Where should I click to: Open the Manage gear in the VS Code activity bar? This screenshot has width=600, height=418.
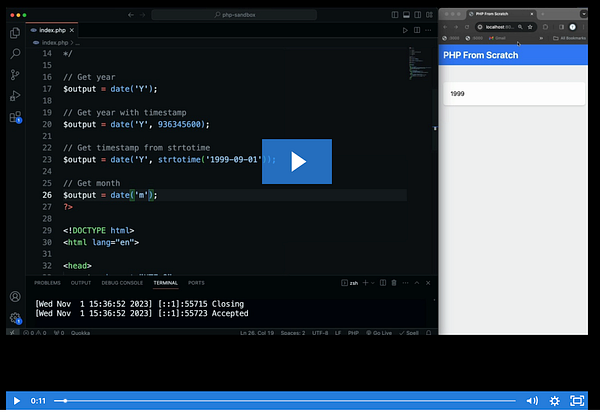pyautogui.click(x=15, y=317)
